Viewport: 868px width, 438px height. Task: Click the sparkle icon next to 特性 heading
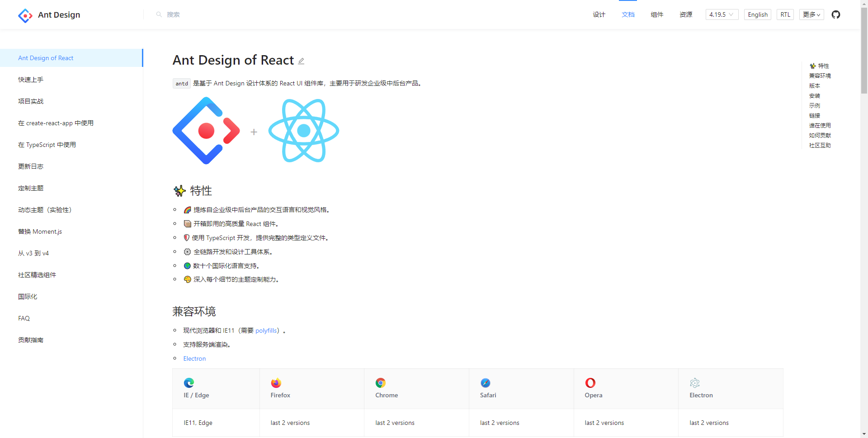(x=179, y=191)
